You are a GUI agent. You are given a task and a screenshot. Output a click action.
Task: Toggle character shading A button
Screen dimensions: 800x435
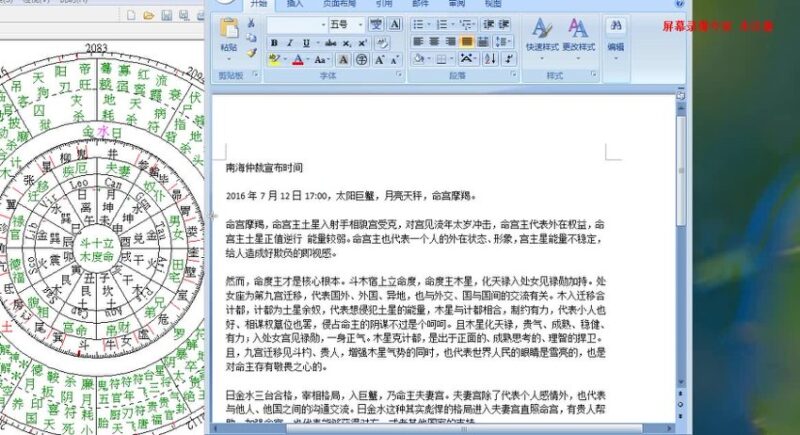(x=344, y=60)
